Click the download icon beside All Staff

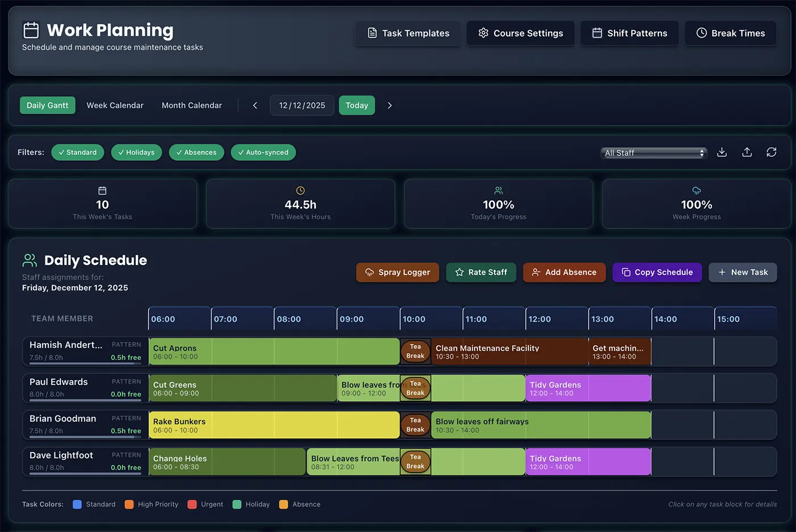click(722, 152)
